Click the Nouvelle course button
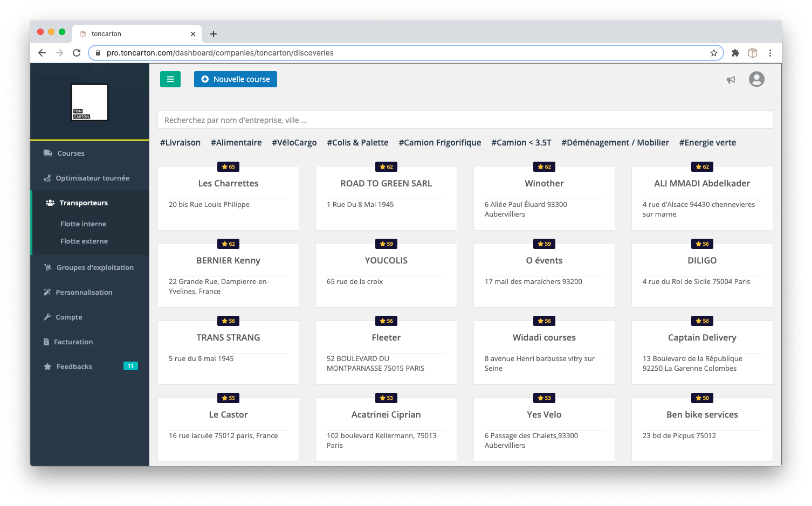Screen dimensions: 812x506 click(x=236, y=79)
